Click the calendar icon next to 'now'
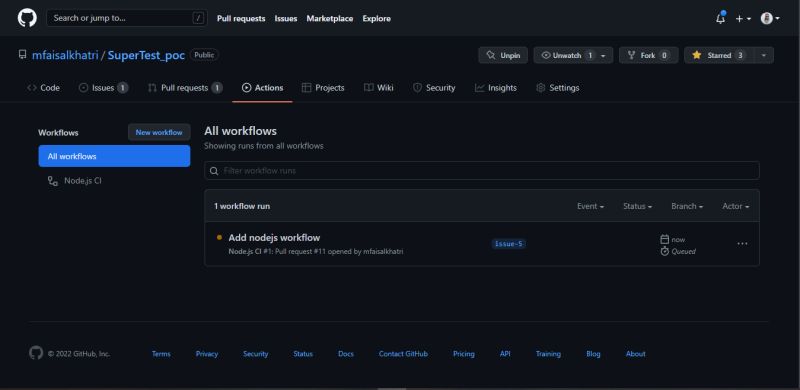 (664, 239)
